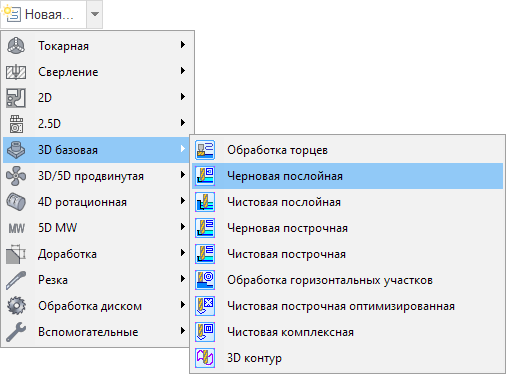Choose Чистовая построчная operation

pos(347,254)
